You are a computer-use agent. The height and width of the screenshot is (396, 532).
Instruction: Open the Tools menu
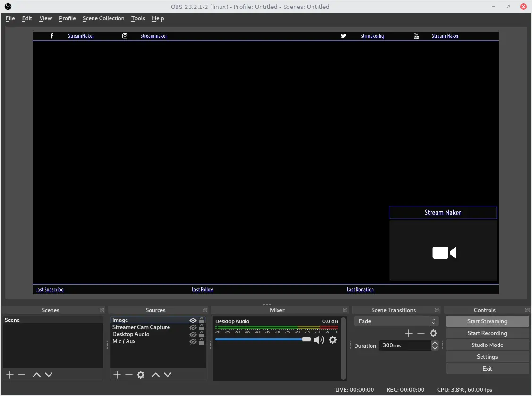point(138,18)
